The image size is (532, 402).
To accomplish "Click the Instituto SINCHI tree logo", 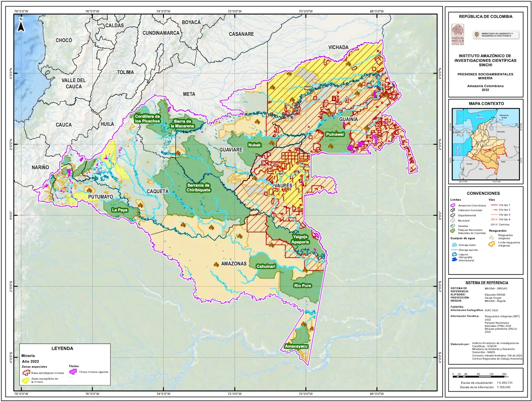I will click(458, 34).
